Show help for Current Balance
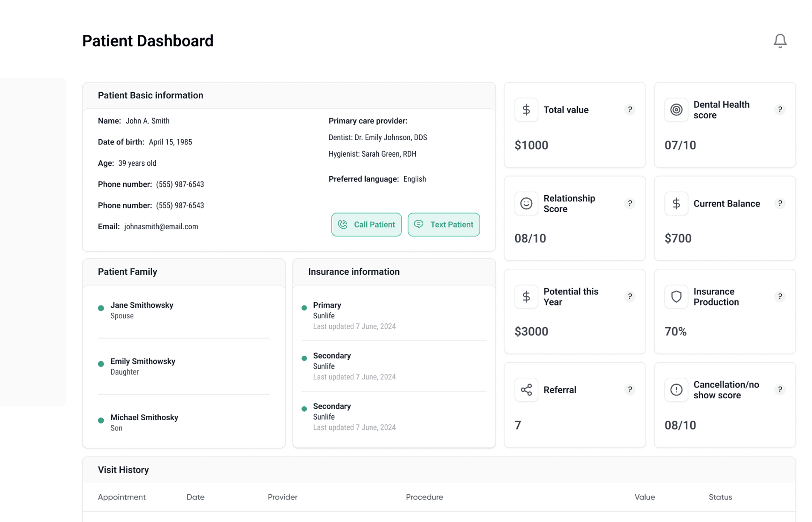This screenshot has height=522, width=812. point(780,204)
